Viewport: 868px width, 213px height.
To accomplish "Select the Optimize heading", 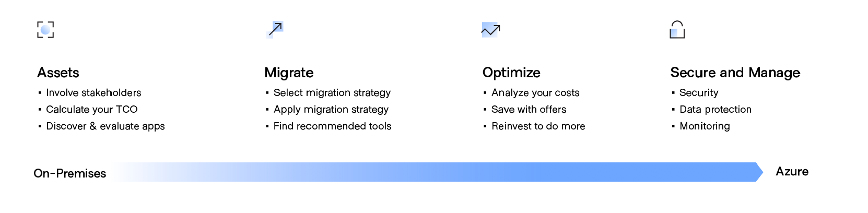I will 511,73.
